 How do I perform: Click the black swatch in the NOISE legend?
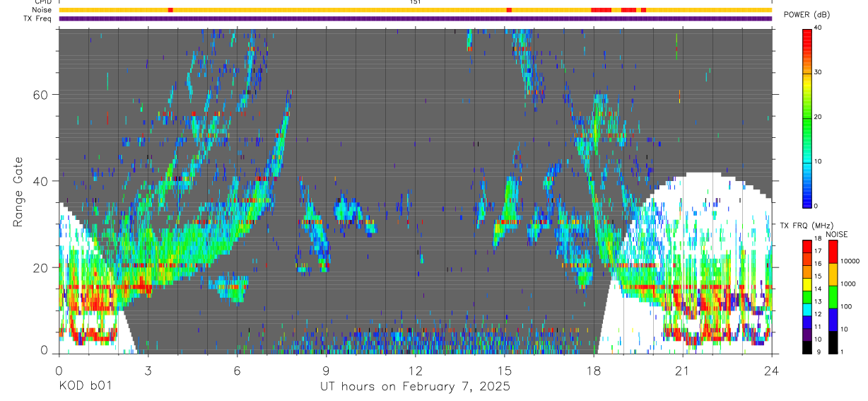[833, 342]
